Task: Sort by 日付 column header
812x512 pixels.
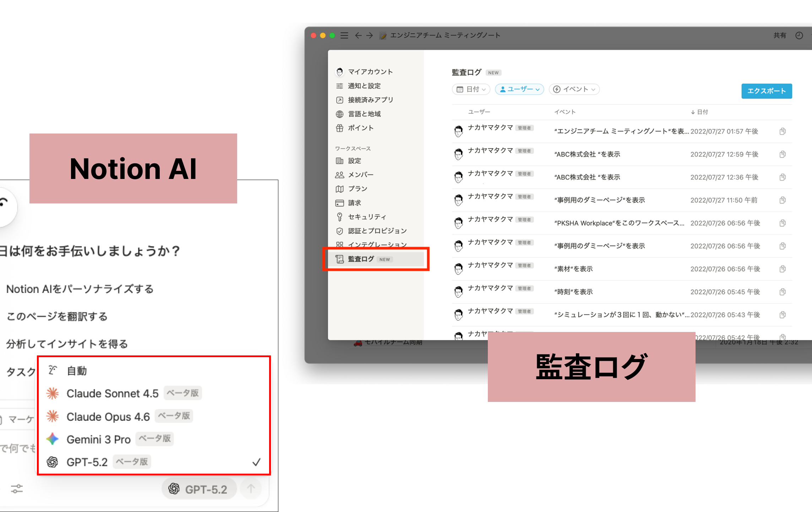Action: [x=699, y=112]
